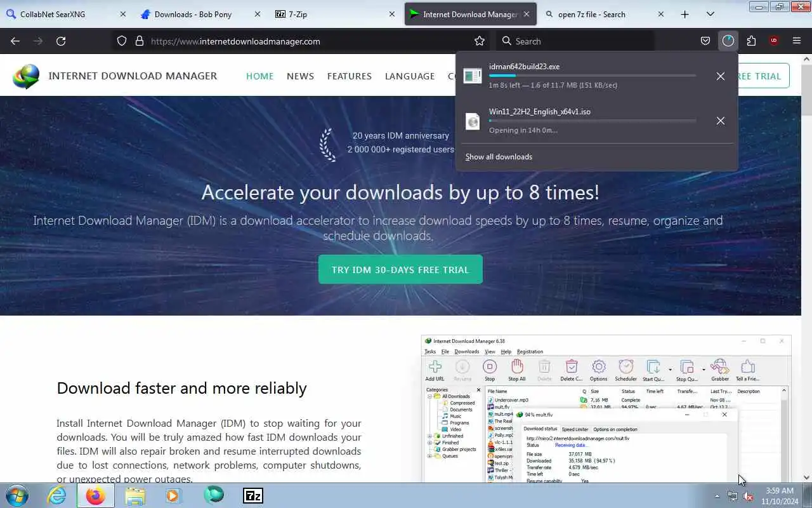Close the open 7z file Search tab
This screenshot has width=812, height=508.
click(660, 14)
